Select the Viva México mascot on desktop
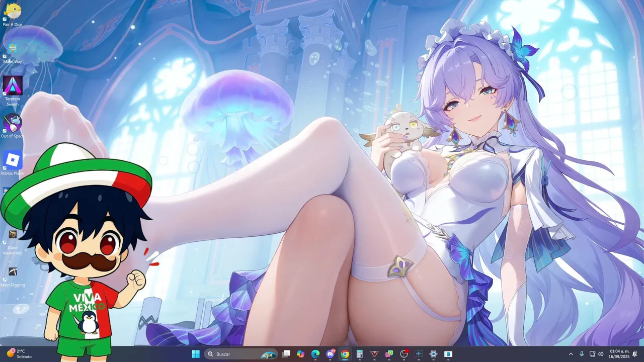This screenshot has height=362, width=644. click(75, 251)
